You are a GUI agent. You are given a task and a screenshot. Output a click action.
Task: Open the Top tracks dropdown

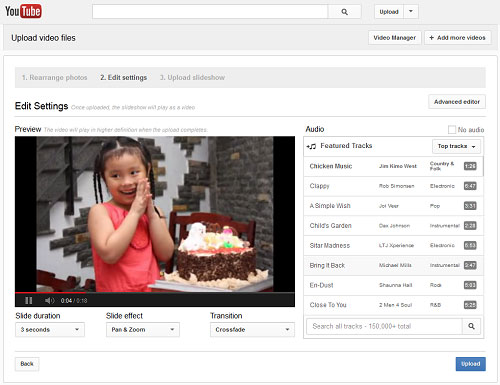456,146
